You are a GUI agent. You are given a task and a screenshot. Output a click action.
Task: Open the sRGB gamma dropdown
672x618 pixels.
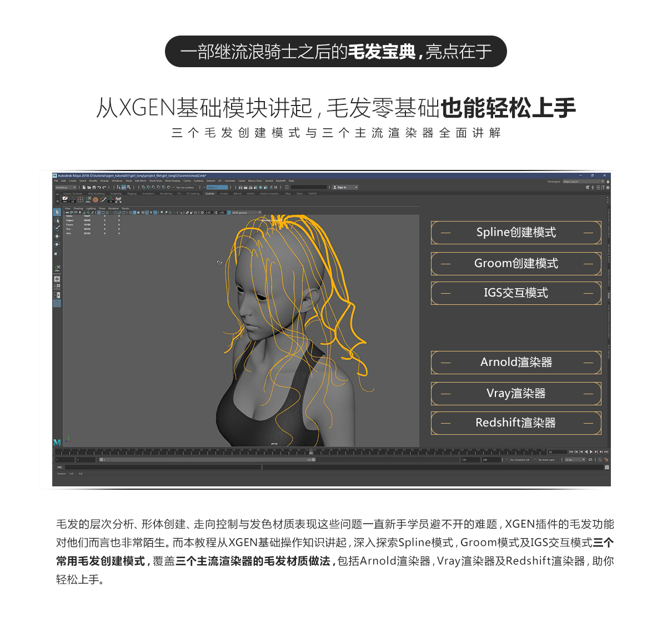click(x=246, y=213)
